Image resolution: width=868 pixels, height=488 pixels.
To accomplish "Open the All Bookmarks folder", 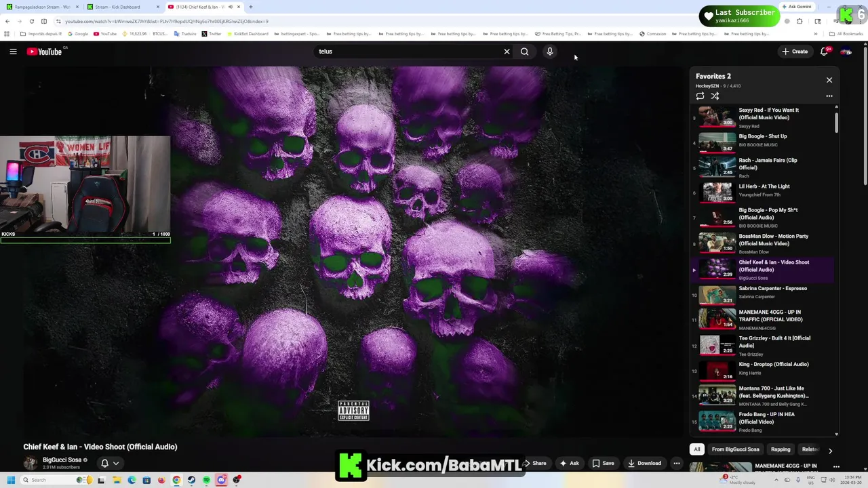I will 846,34.
